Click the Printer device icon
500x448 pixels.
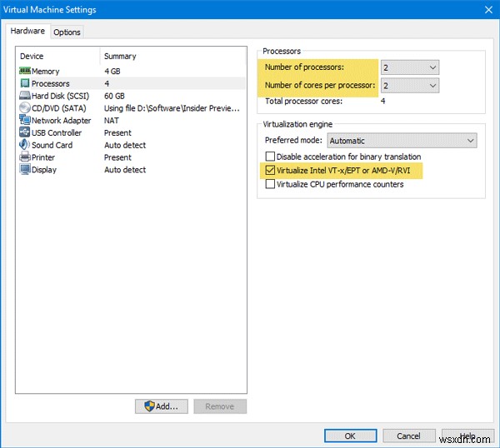click(x=25, y=157)
